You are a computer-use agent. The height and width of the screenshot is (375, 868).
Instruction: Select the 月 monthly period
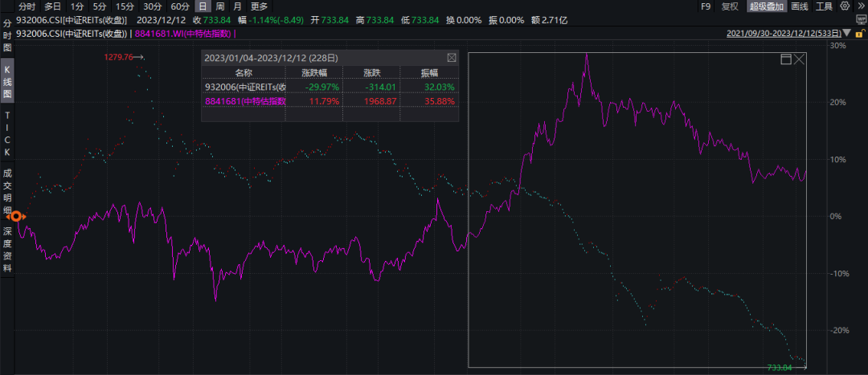pyautogui.click(x=237, y=6)
